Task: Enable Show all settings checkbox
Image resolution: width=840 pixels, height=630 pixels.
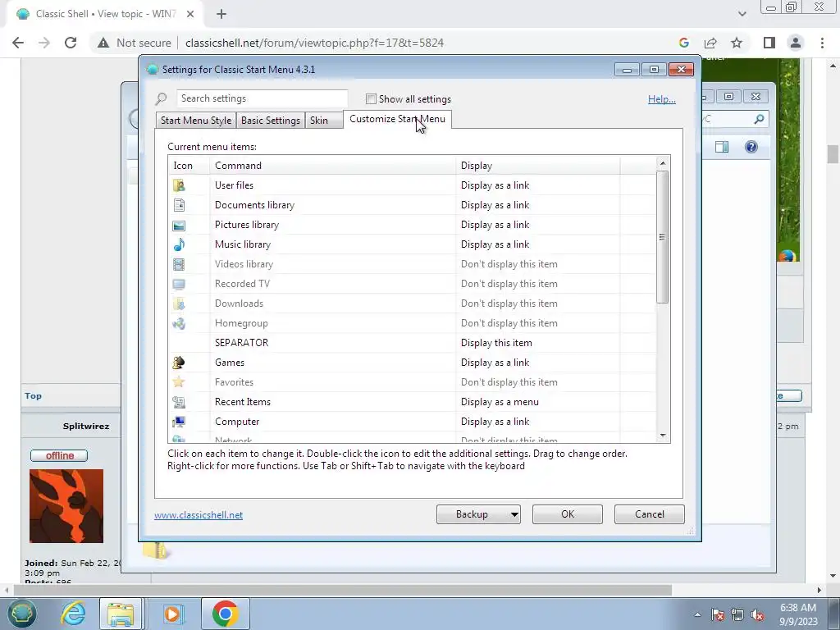Action: 371,99
